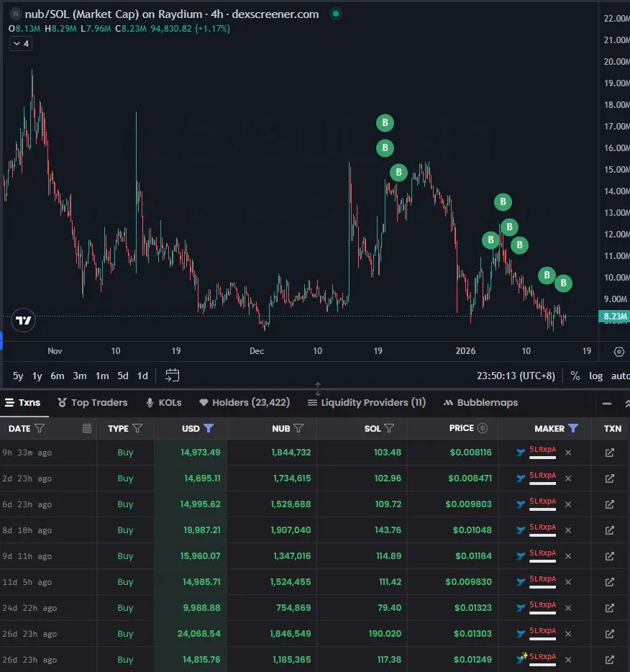
Task: Click price $0.008116 cell
Action: pos(470,453)
